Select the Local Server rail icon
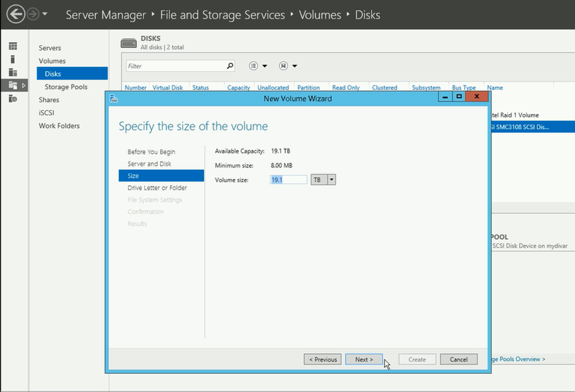575x392 pixels. (13, 60)
